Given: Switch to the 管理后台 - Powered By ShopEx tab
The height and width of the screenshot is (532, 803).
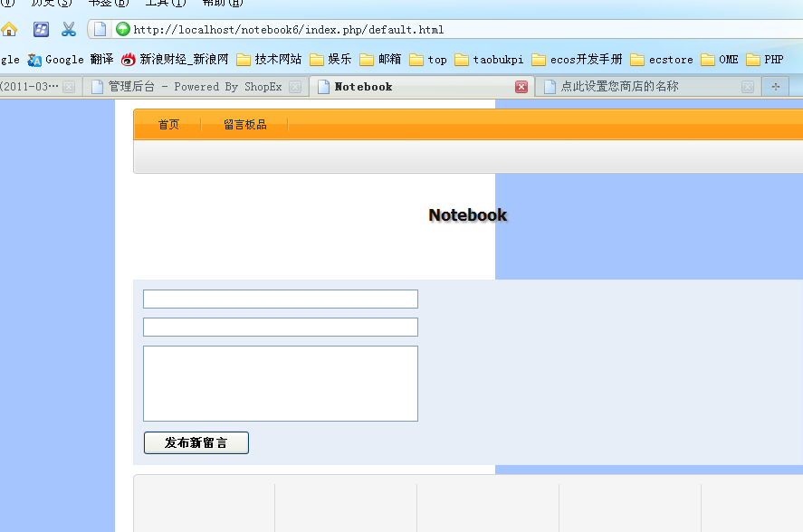Looking at the screenshot, I should [194, 87].
